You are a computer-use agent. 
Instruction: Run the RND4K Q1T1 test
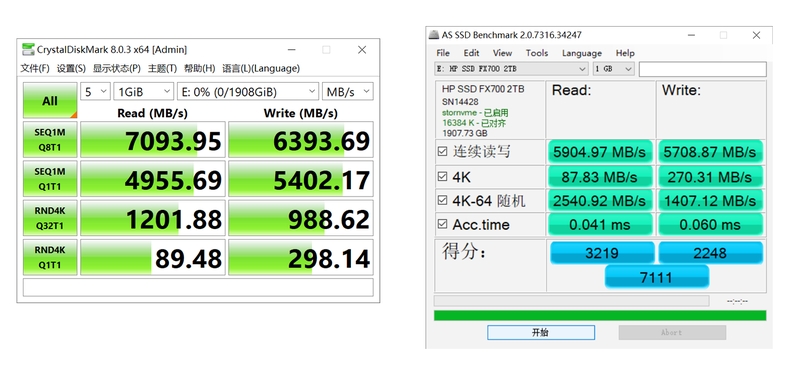[50, 257]
